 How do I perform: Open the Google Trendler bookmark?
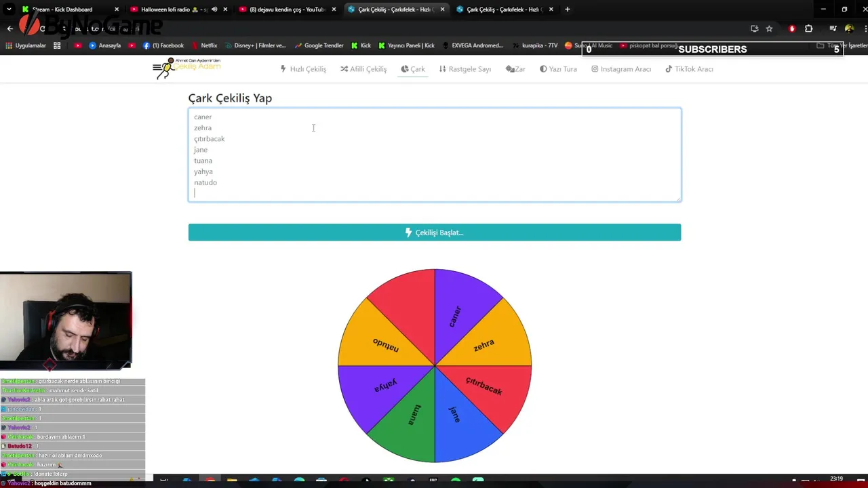[x=319, y=45]
